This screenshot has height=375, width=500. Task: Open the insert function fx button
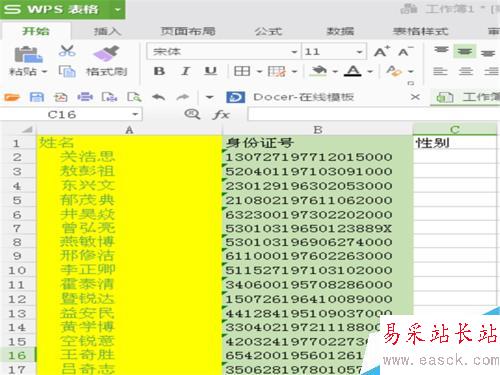pyautogui.click(x=221, y=115)
